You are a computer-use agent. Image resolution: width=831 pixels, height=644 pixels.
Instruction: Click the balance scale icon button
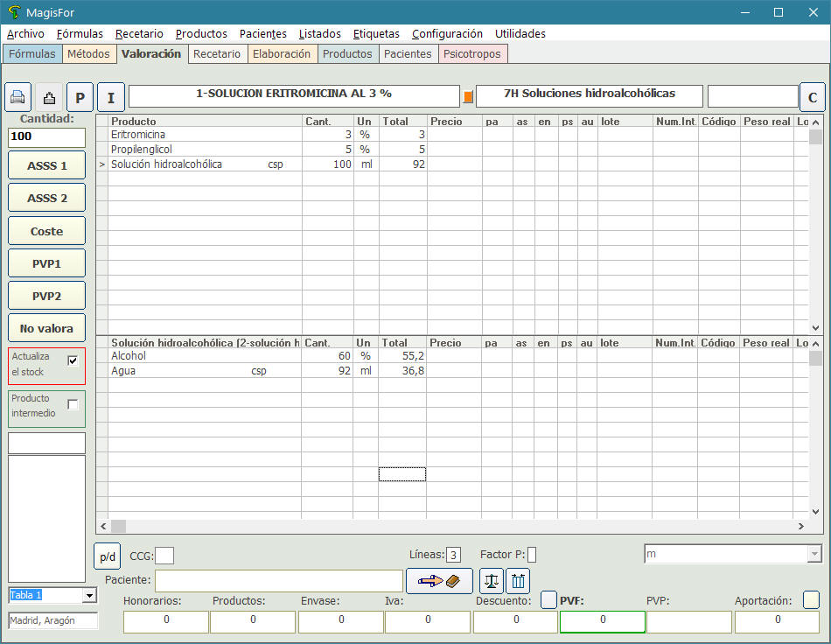pos(492,581)
